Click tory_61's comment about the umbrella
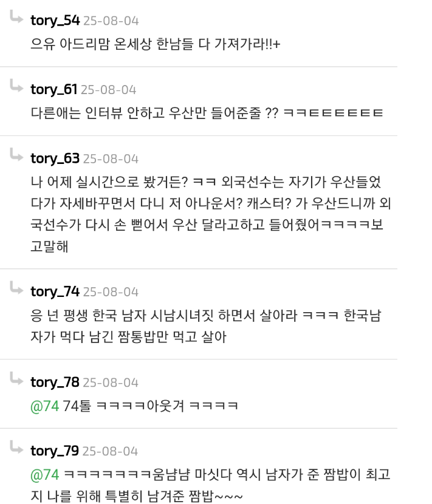Screen dimensions: 432x504 click(x=207, y=113)
